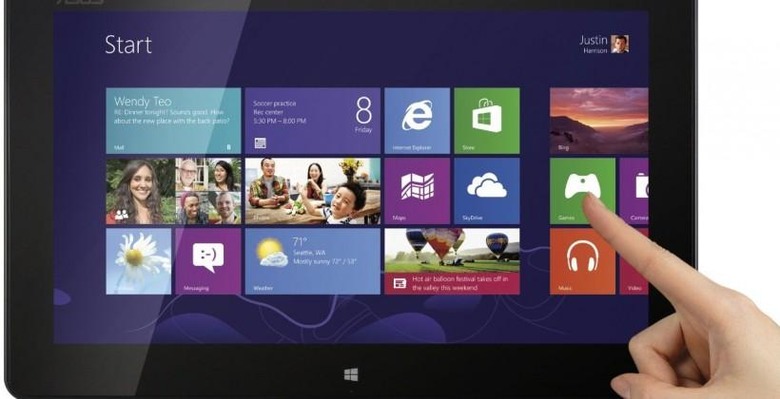Open the Calendar tile showing Soccer practice
The height and width of the screenshot is (399, 780).
pos(312,121)
